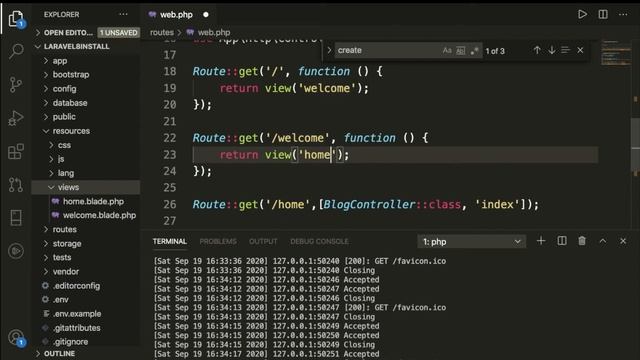Split the terminal panel
640x360 pixels.
pyautogui.click(x=562, y=241)
